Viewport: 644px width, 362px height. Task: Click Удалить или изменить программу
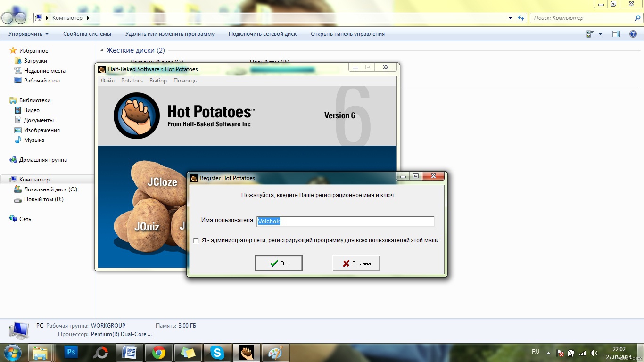click(170, 34)
